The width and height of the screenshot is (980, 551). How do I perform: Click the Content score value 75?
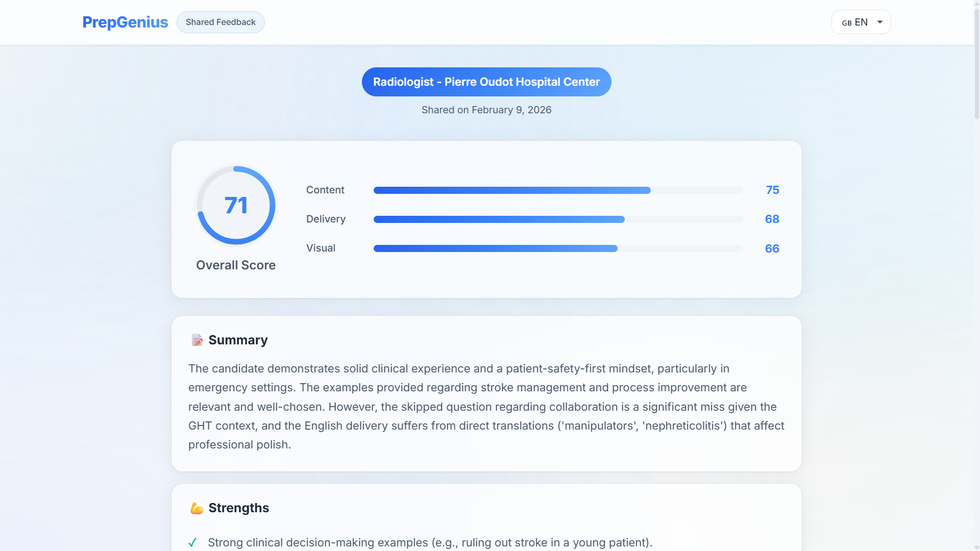[x=772, y=190]
